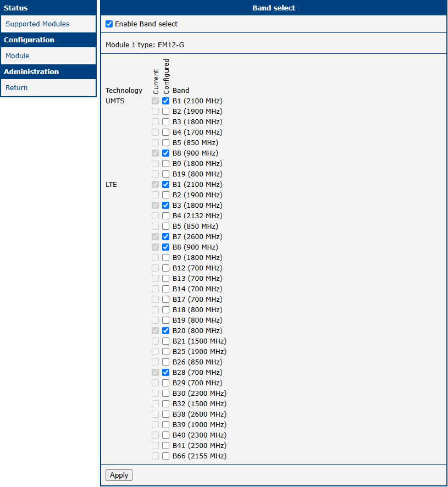Viewport: 448px width, 487px height.
Task: Check configured B29 (700 MHz)
Action: coord(166,383)
